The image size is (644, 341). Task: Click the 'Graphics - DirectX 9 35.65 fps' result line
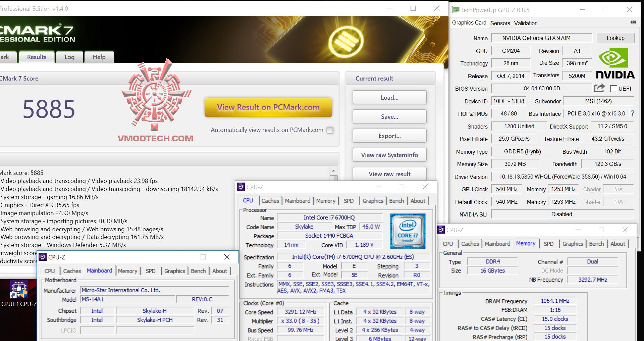click(40, 205)
